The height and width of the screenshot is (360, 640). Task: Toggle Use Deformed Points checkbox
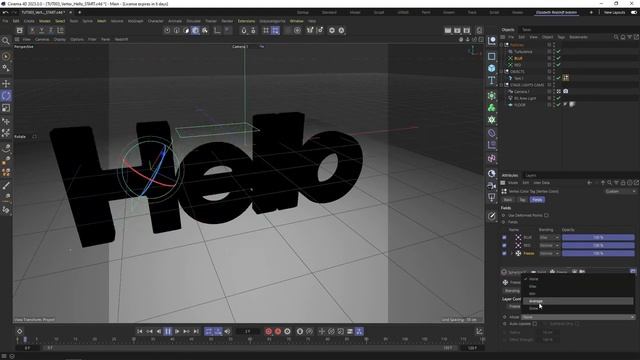click(x=547, y=215)
